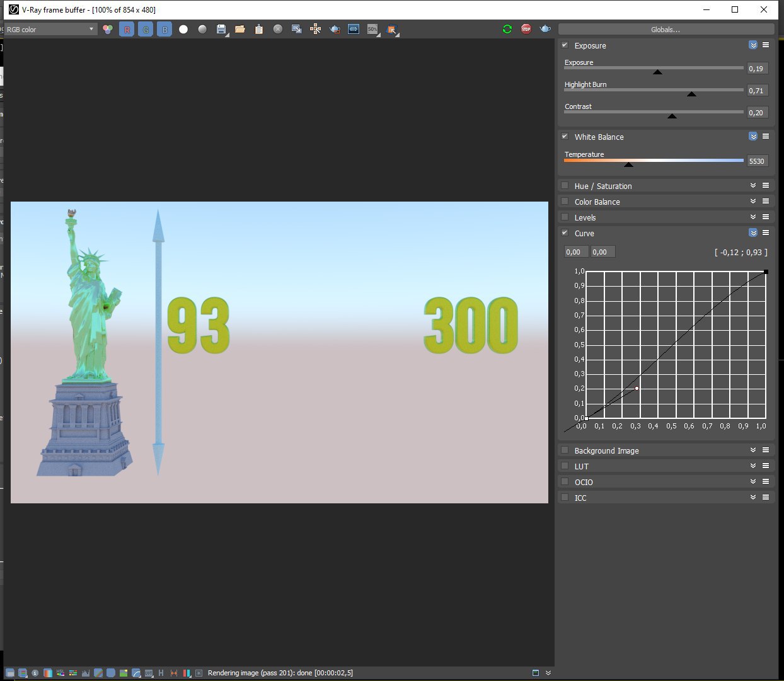The width and height of the screenshot is (784, 681).
Task: Expand the Hue / Saturation rollout
Action: pyautogui.click(x=753, y=186)
